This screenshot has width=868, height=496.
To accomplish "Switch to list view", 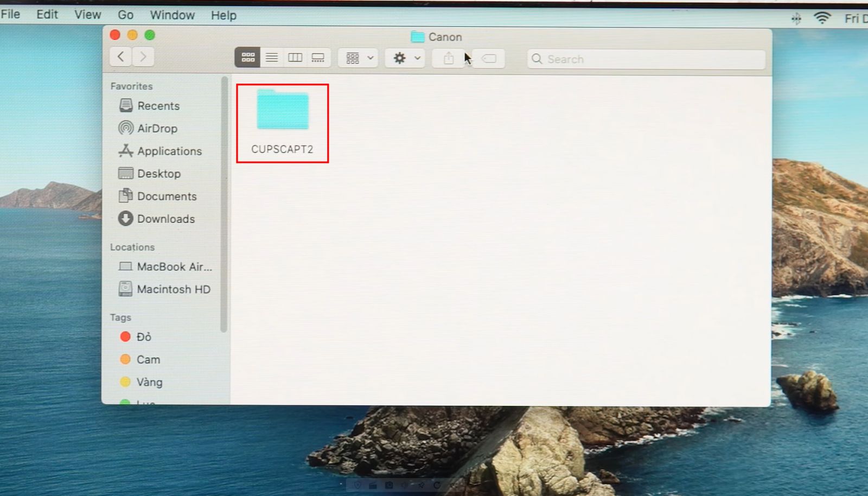I will click(272, 58).
